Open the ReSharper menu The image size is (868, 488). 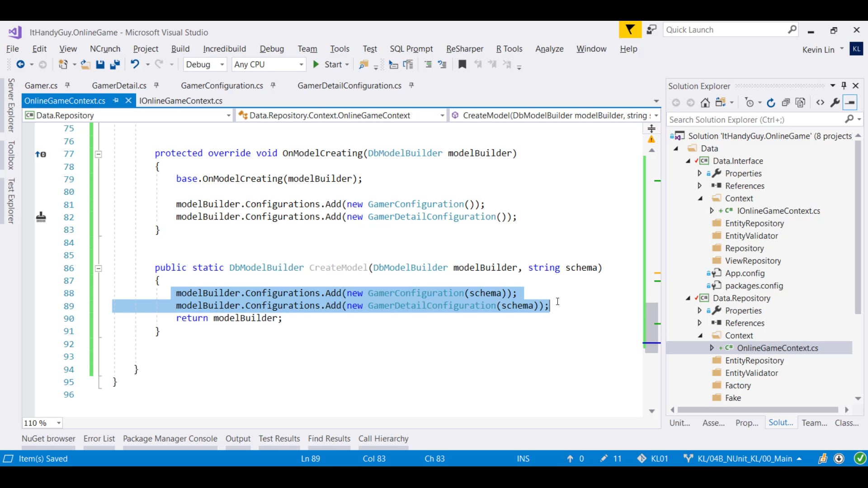coord(464,49)
